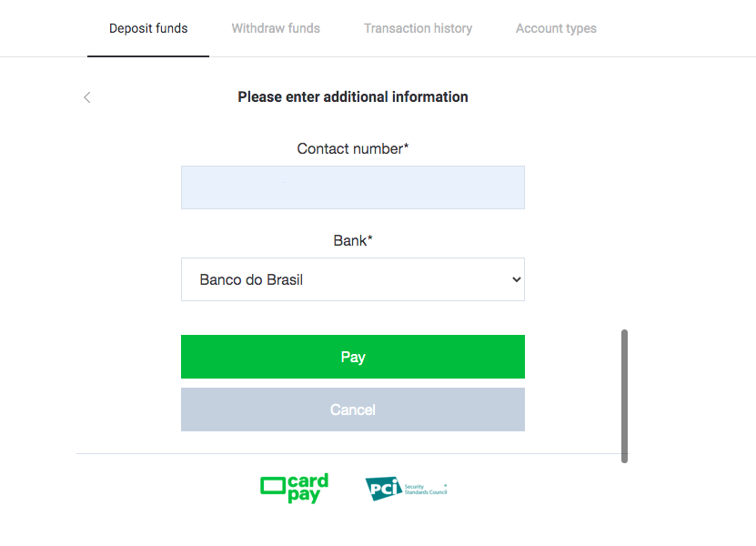Click the PCI lettermark in the compliance logo

click(x=382, y=489)
